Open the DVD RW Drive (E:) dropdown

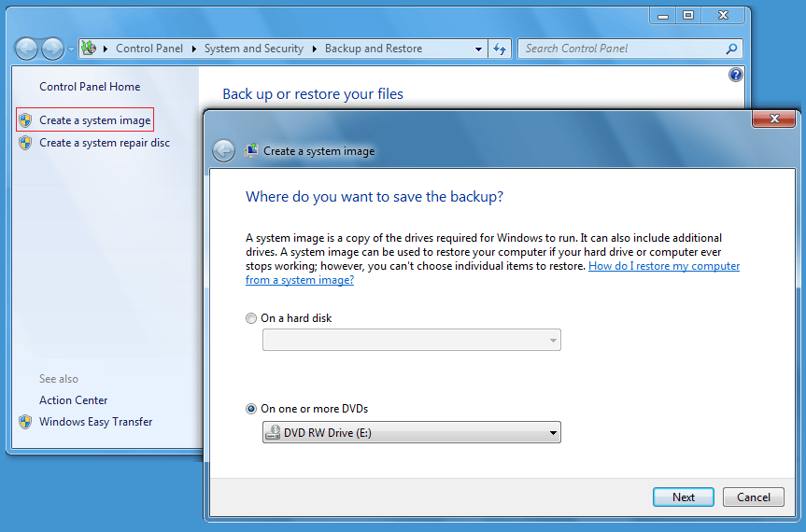pos(412,432)
